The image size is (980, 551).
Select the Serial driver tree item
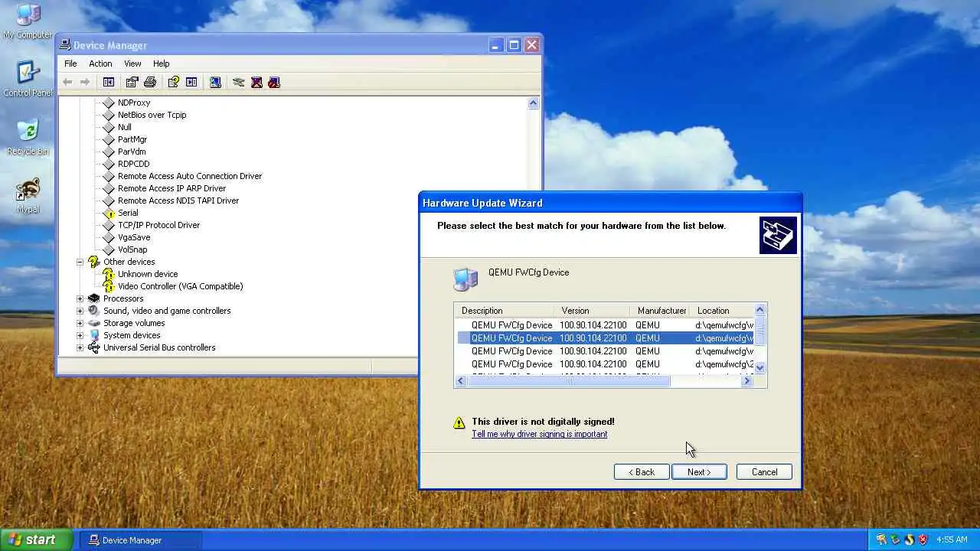coord(128,213)
